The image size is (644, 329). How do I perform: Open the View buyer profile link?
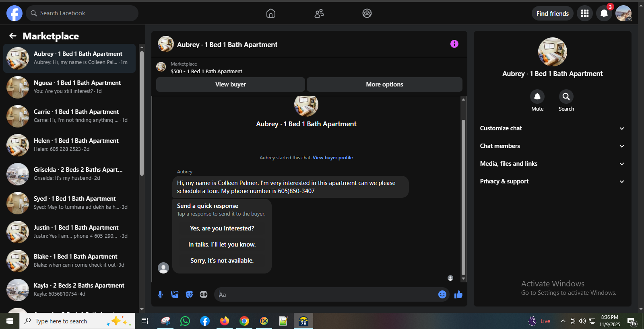click(332, 158)
